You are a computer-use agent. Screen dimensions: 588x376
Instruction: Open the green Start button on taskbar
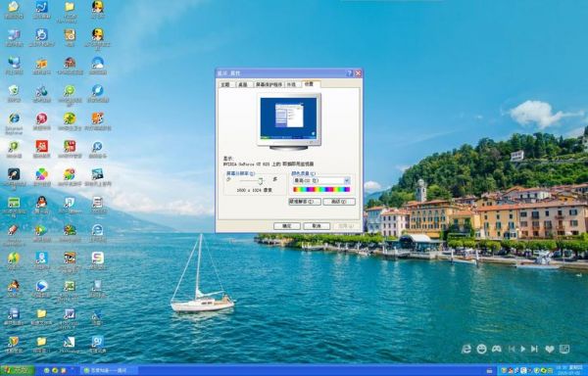(x=18, y=370)
